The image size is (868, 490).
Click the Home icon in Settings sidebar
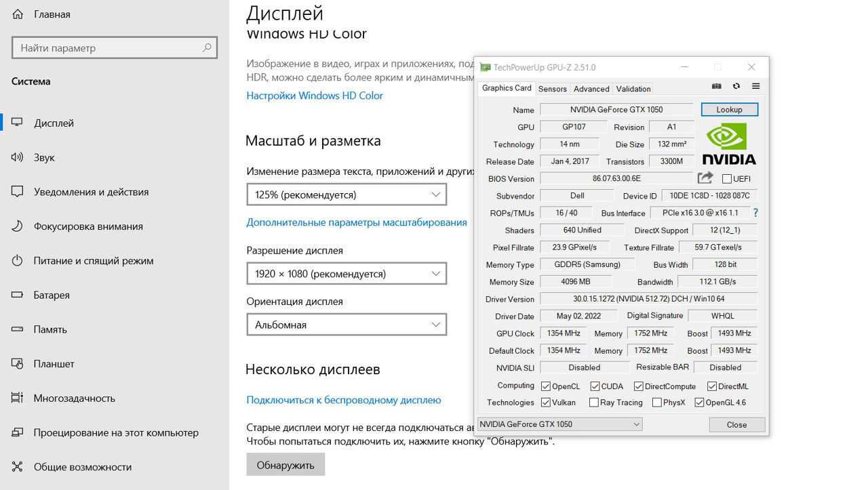click(18, 14)
